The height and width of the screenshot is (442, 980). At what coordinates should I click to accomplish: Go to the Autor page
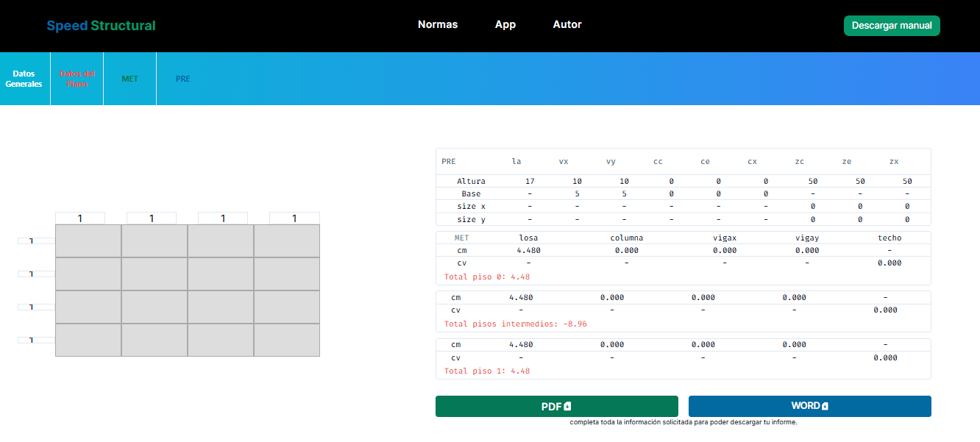[x=567, y=24]
